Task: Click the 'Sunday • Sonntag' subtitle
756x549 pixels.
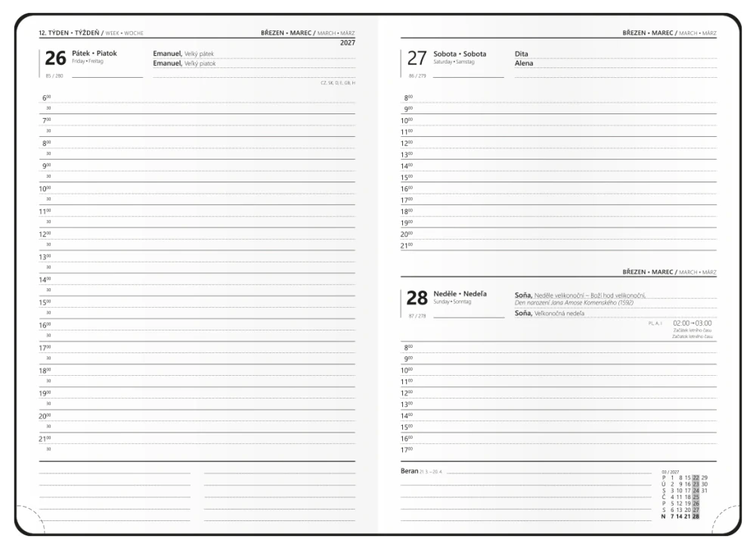Action: [x=452, y=302]
